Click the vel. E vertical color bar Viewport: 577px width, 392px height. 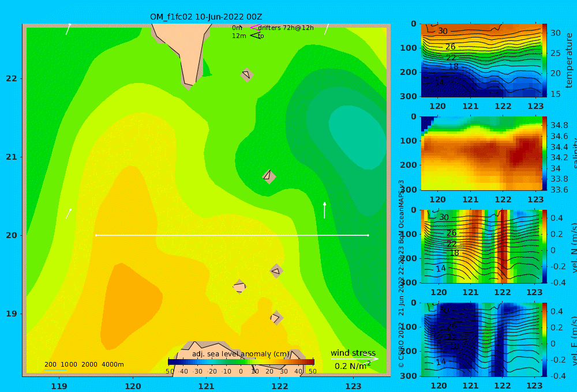coord(544,340)
